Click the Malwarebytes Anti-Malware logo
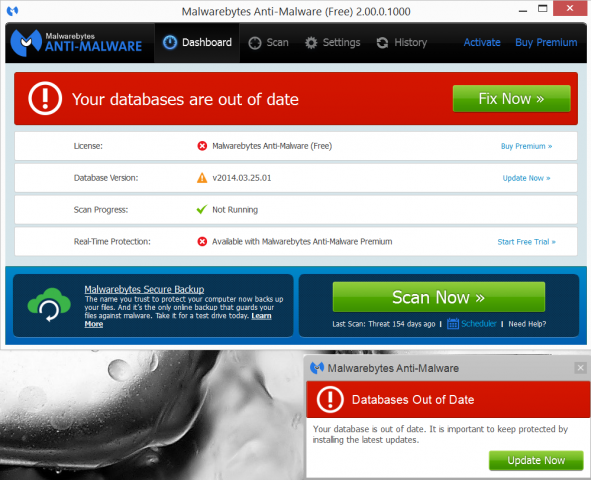The width and height of the screenshot is (591, 480). click(77, 43)
